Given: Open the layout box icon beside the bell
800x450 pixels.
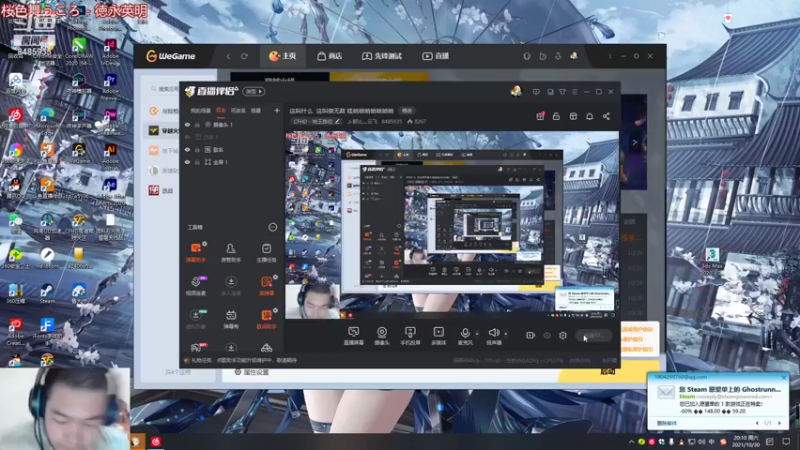Looking at the screenshot, I should (573, 116).
